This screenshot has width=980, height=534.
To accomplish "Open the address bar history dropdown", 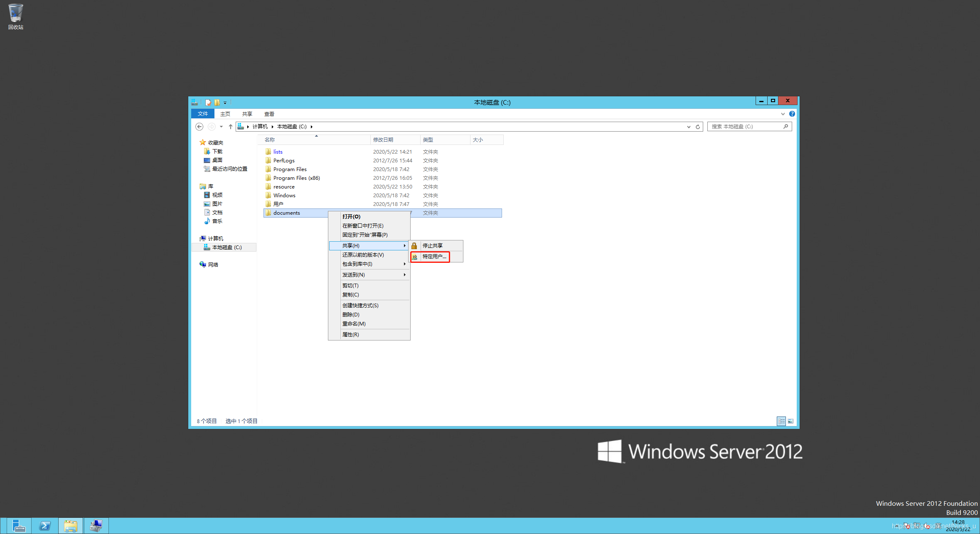I will pos(689,127).
